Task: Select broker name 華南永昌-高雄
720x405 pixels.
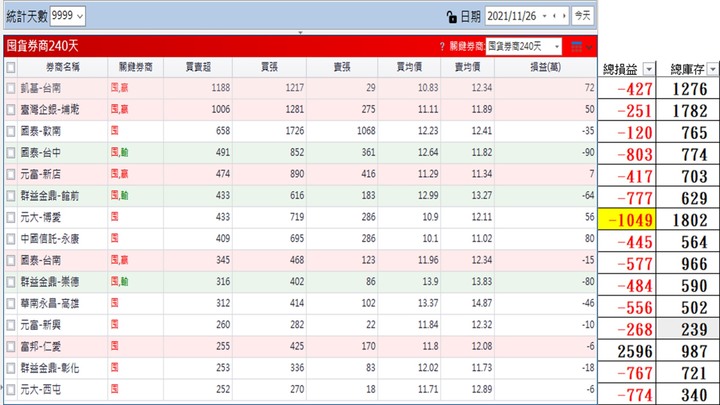Action: (x=50, y=304)
